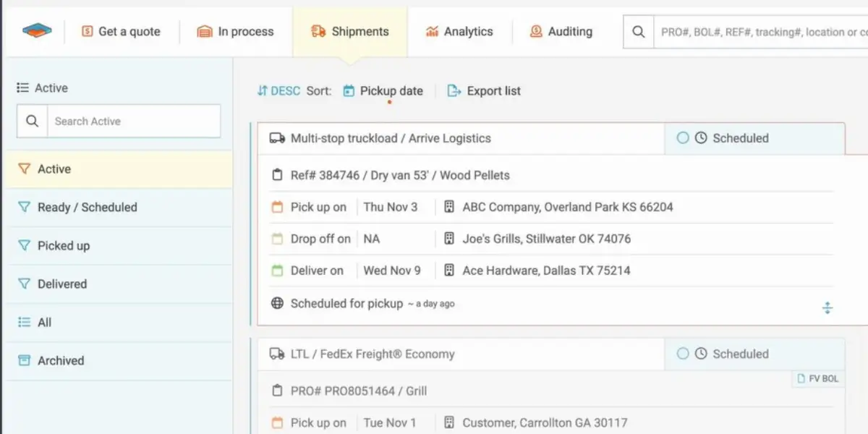868x434 pixels.
Task: Open the Auditing tab
Action: click(x=561, y=32)
